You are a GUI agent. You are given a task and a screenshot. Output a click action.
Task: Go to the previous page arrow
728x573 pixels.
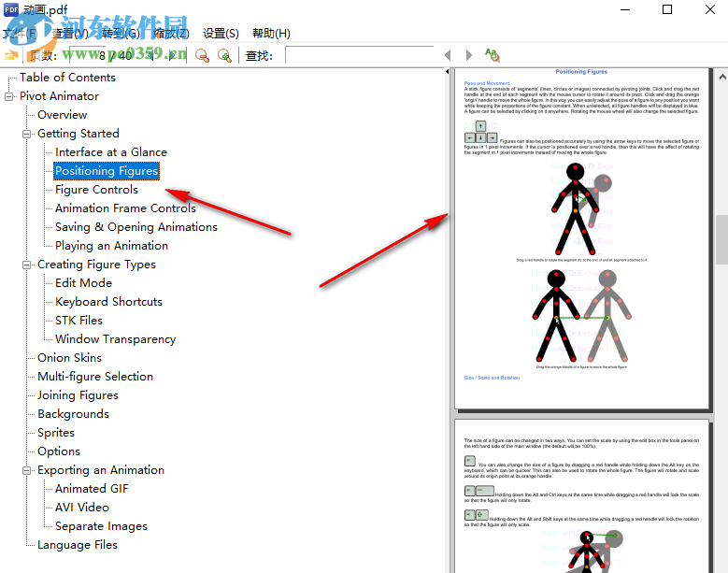click(150, 55)
